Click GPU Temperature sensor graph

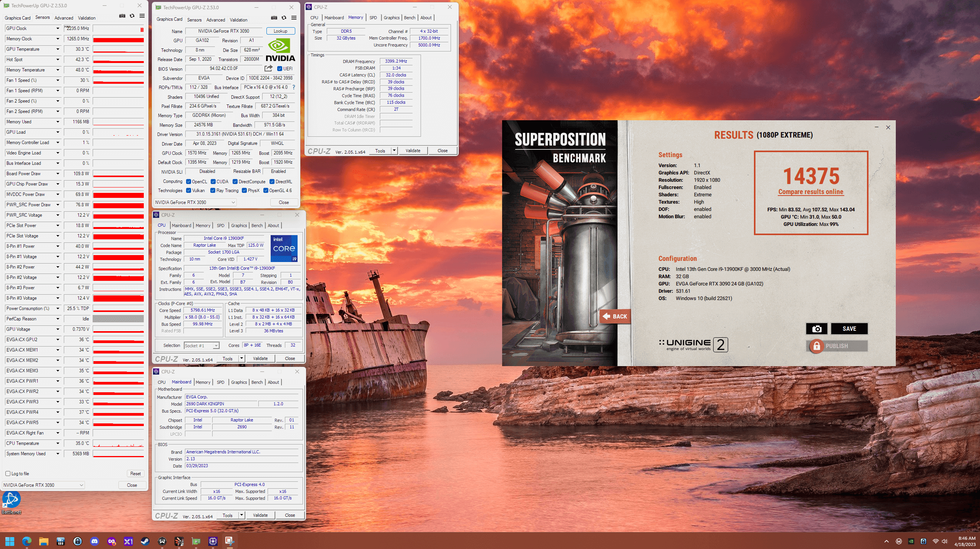pyautogui.click(x=118, y=49)
